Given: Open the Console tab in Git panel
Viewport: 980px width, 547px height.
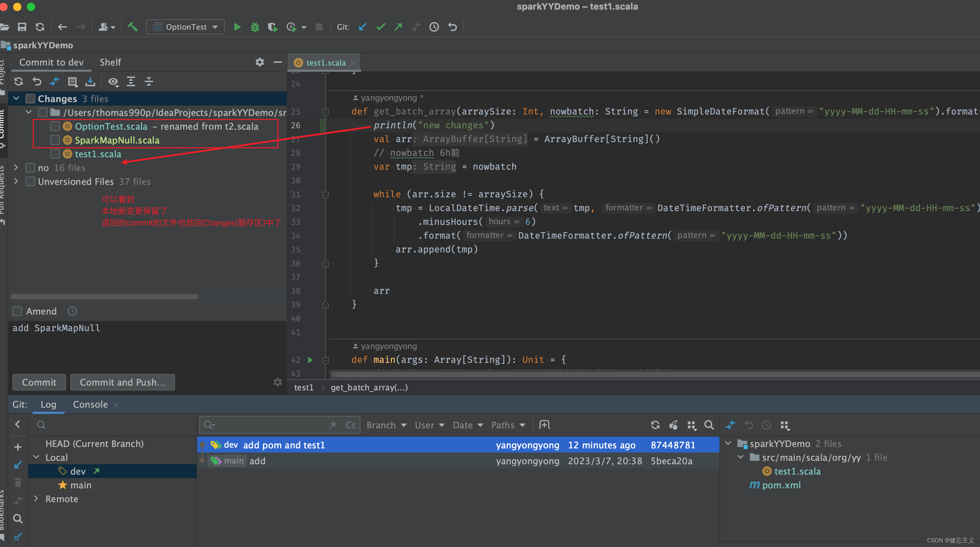Looking at the screenshot, I should [x=90, y=404].
